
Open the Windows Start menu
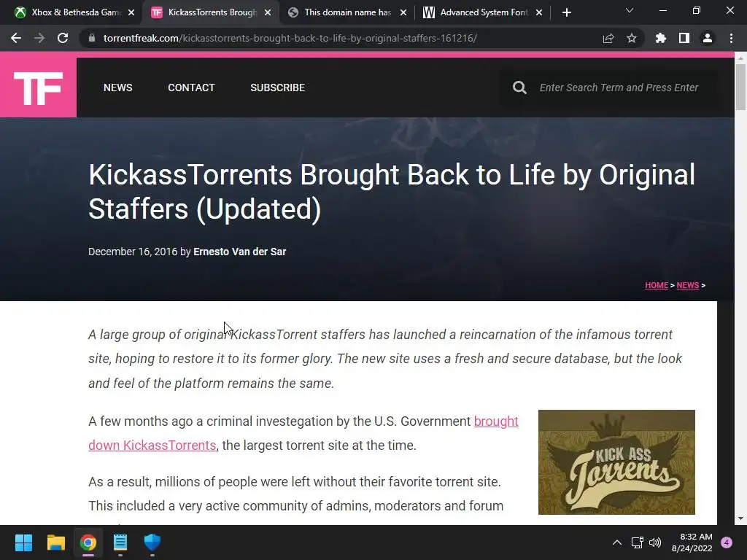pyautogui.click(x=23, y=542)
